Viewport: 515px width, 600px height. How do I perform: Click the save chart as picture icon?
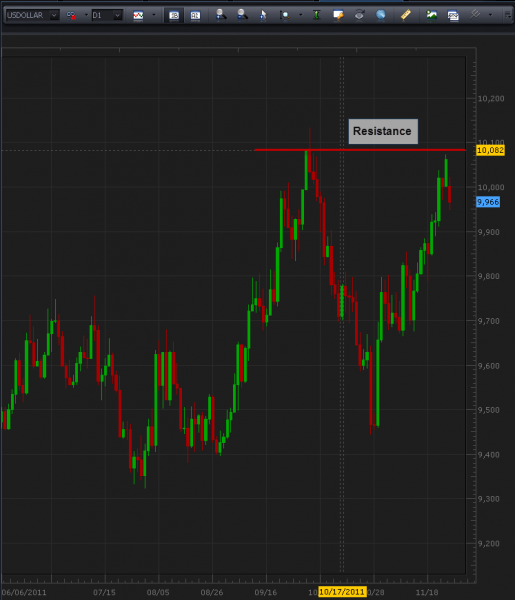[432, 15]
